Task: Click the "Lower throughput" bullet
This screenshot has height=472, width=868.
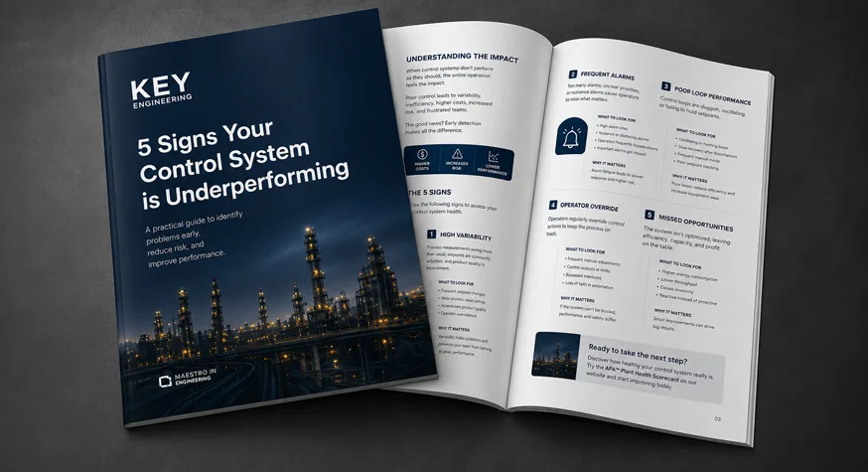Action: [678, 281]
